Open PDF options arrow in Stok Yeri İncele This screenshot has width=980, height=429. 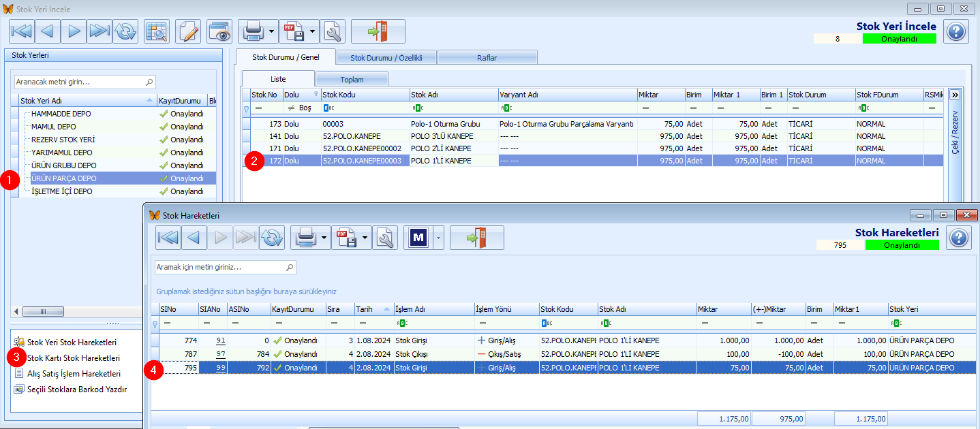click(x=313, y=31)
